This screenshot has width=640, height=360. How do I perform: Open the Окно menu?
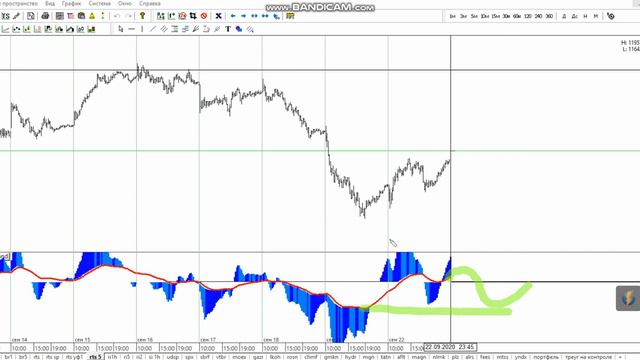coord(124,3)
